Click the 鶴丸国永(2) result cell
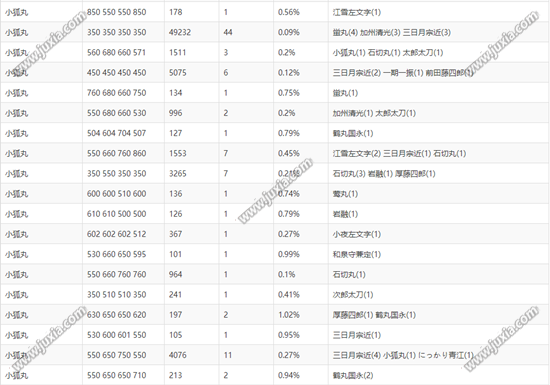550x385 pixels. coord(353,376)
